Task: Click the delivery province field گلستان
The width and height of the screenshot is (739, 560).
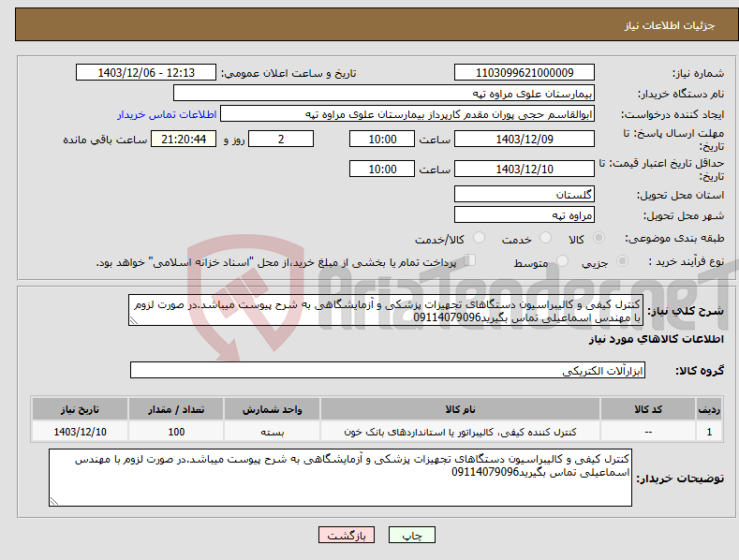Action: click(525, 194)
